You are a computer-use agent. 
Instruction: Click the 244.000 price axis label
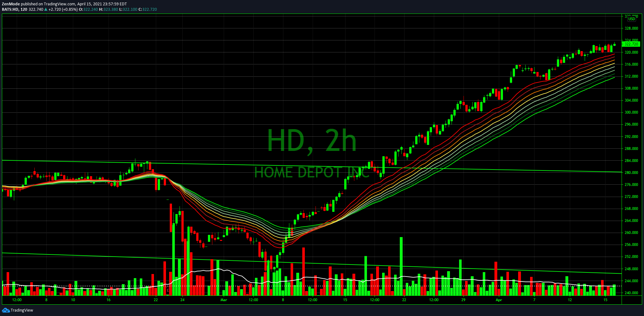pos(631,281)
